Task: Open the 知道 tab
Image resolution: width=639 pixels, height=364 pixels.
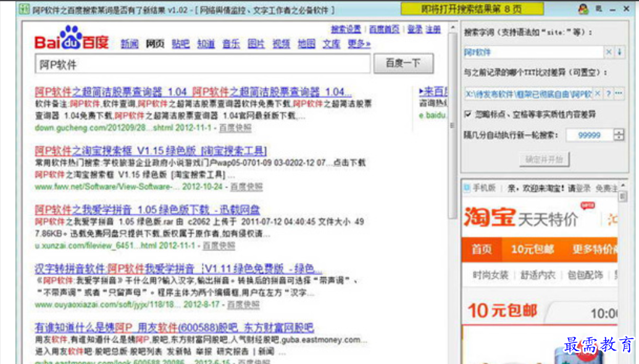Action: click(x=206, y=44)
